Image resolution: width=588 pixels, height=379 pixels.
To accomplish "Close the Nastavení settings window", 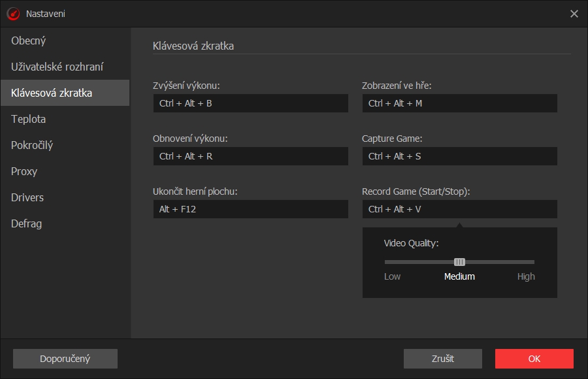I will (574, 14).
